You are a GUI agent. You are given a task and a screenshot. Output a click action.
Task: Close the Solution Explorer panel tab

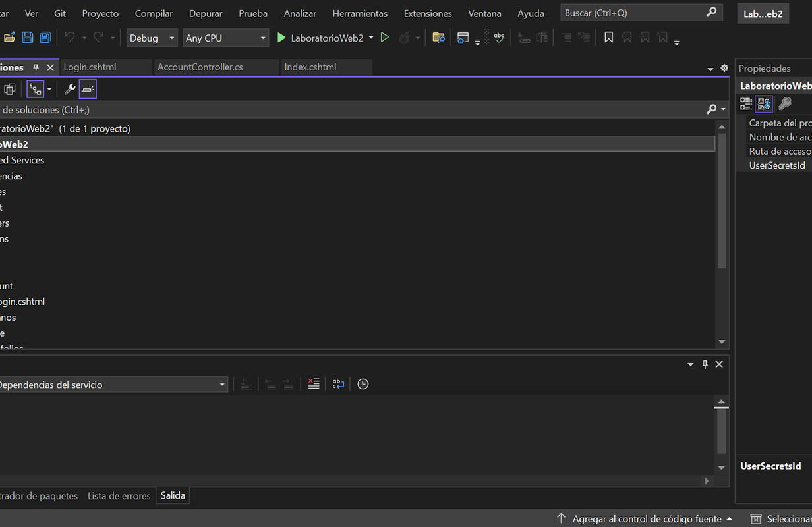[x=50, y=67]
